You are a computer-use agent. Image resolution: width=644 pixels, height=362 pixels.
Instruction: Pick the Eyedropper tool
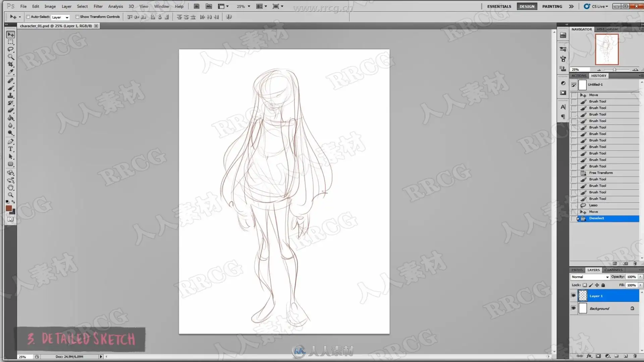pos(11,72)
